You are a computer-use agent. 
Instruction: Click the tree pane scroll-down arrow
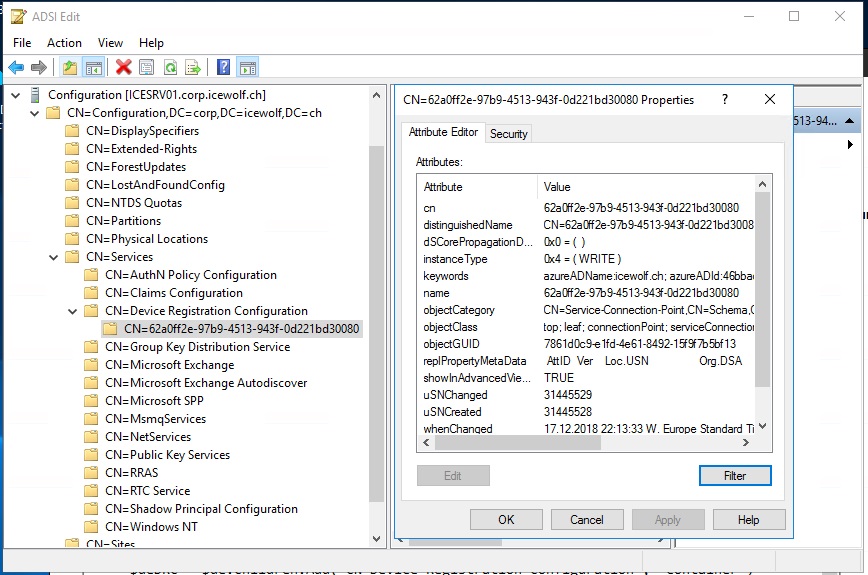click(x=376, y=538)
